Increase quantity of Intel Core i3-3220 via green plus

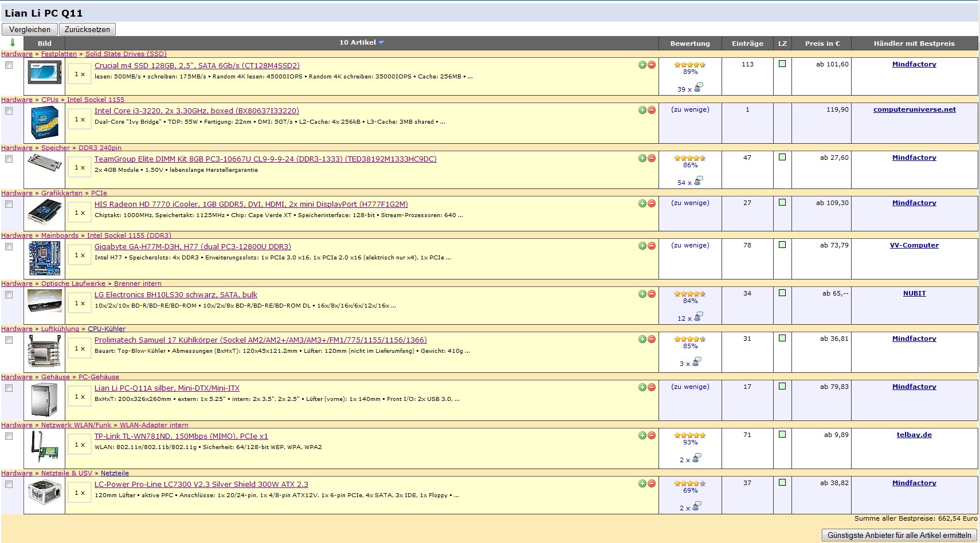[x=642, y=110]
